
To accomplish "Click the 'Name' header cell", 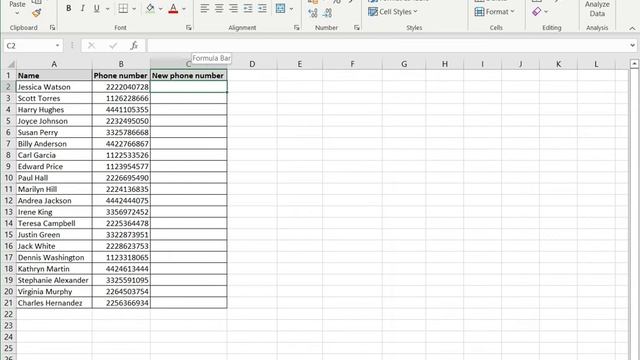I will click(x=54, y=76).
